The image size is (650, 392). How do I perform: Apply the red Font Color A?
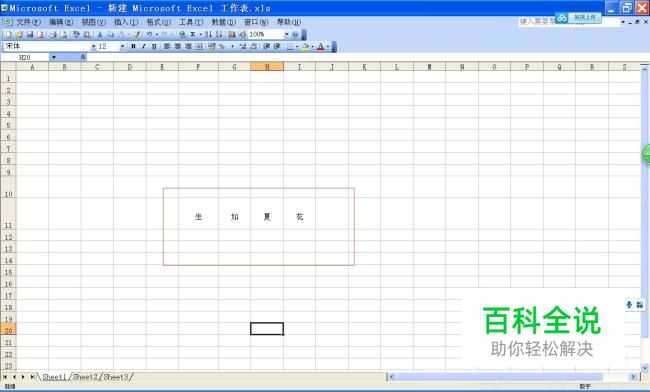coord(320,46)
